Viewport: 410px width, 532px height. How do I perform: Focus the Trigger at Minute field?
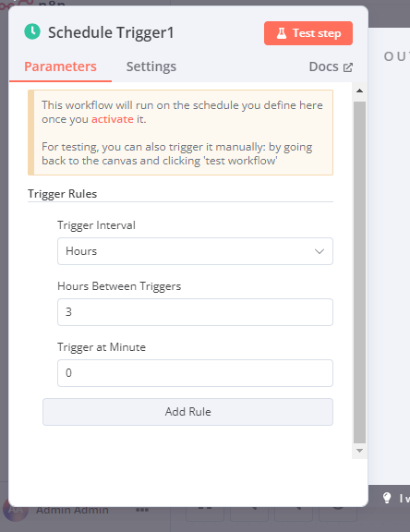[x=195, y=373]
